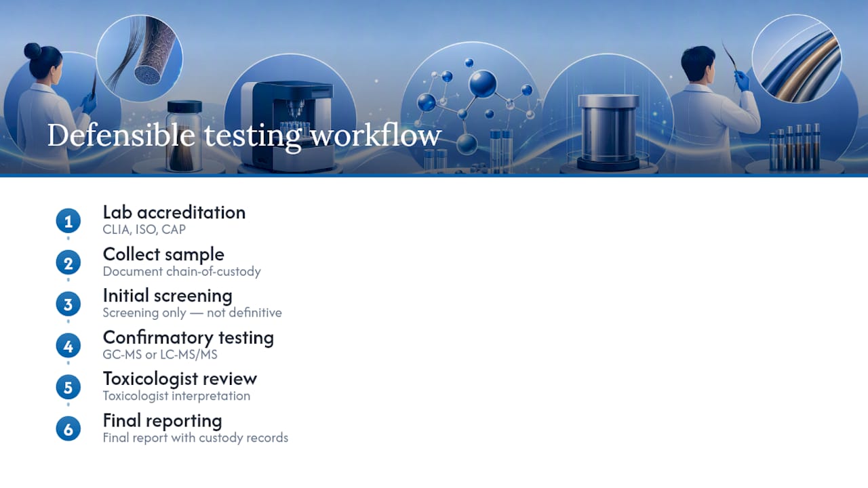Select the 'Initial screening' heading

coord(167,296)
